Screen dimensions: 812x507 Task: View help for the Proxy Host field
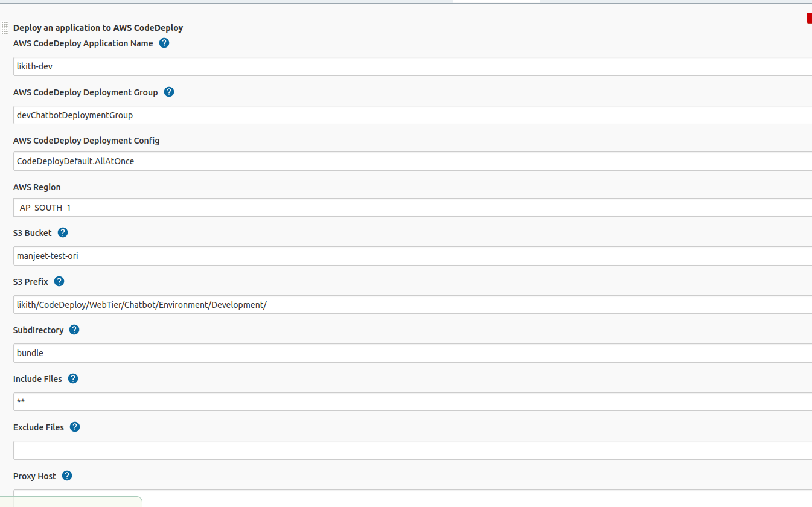point(66,476)
